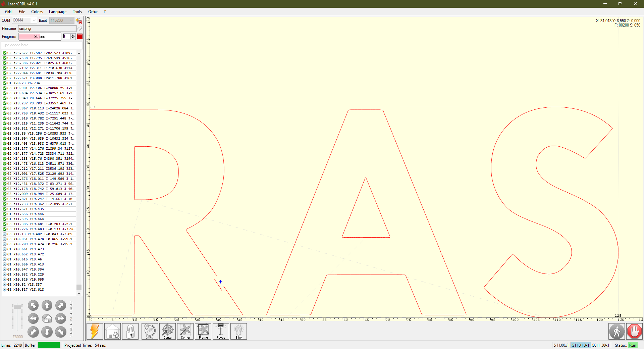
Task: Abort the job with the red square button
Action: [x=80, y=37]
